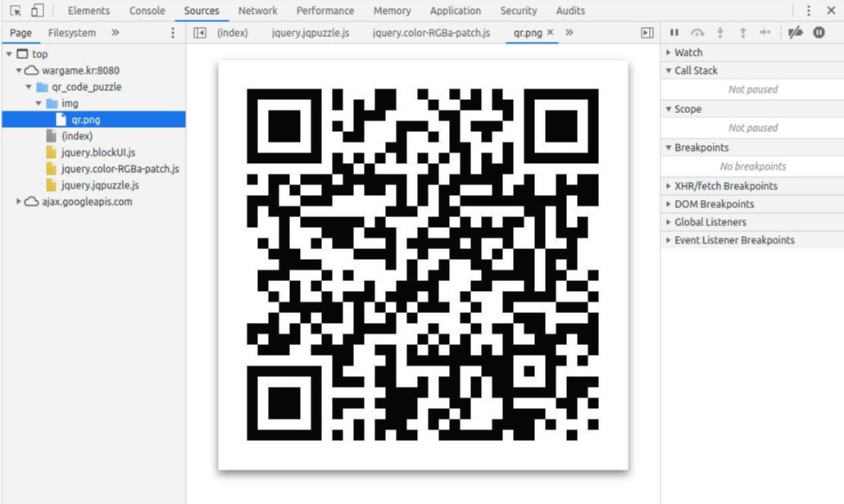
Task: Switch to the Console tab
Action: (147, 11)
